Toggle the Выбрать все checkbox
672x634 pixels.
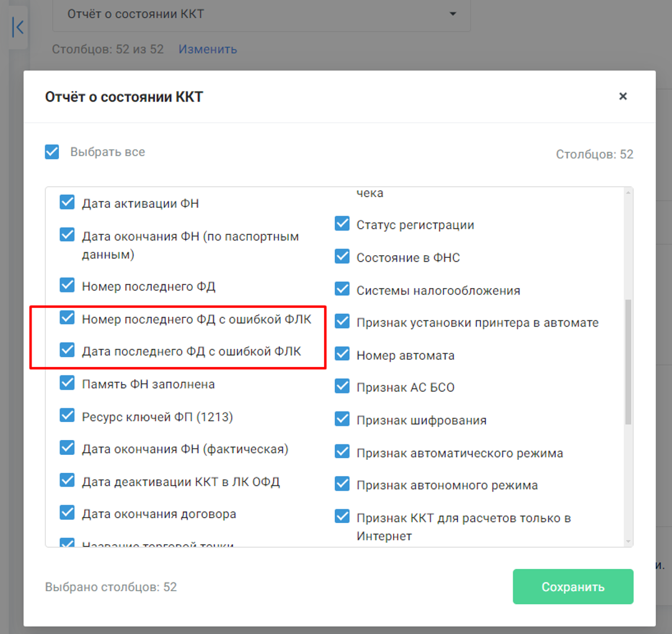(x=52, y=152)
